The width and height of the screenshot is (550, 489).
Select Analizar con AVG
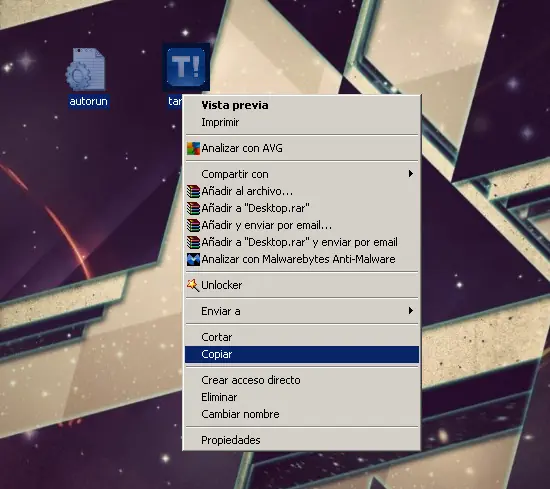click(x=302, y=148)
